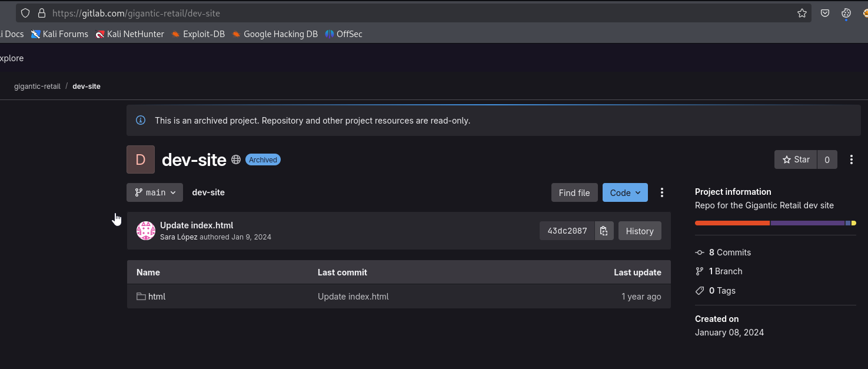Click the shield tracking protection icon
This screenshot has width=868, height=369.
tap(25, 13)
